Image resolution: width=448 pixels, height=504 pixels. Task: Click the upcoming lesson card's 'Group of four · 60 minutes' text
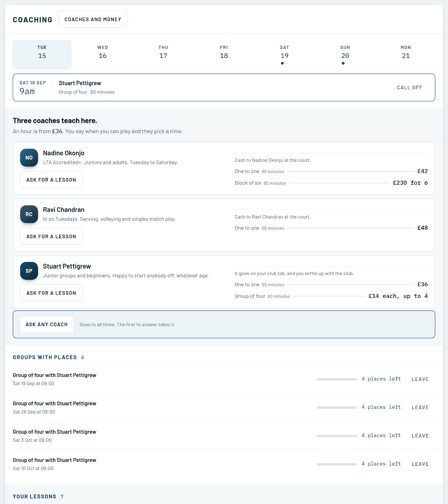click(x=87, y=92)
